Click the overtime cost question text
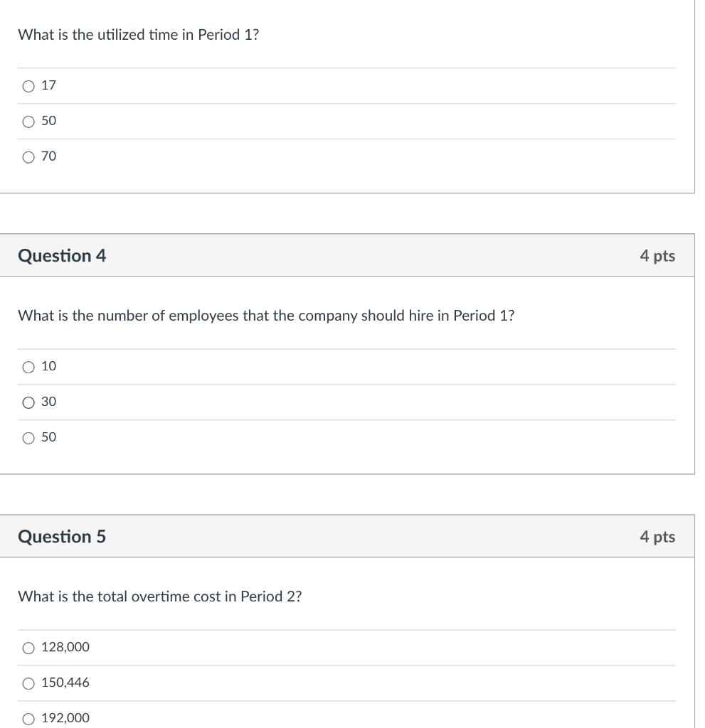This screenshot has height=728, width=705. (159, 596)
